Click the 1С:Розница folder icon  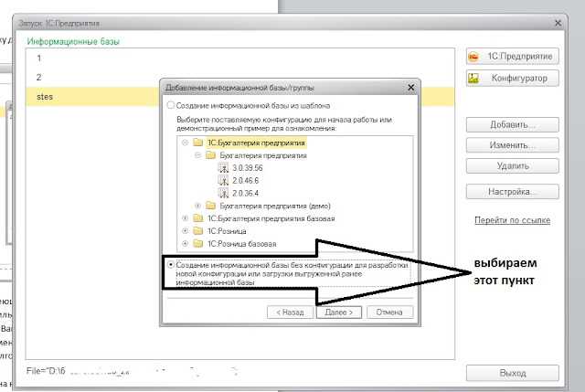[x=198, y=231]
